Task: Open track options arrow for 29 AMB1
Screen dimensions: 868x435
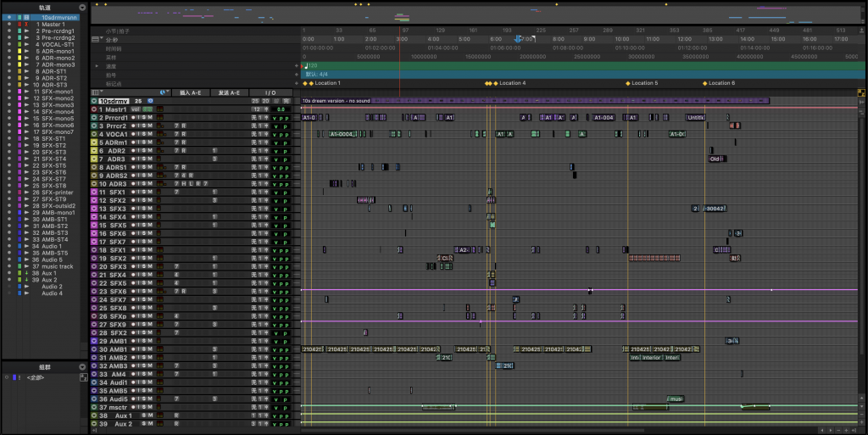Action: (94, 341)
